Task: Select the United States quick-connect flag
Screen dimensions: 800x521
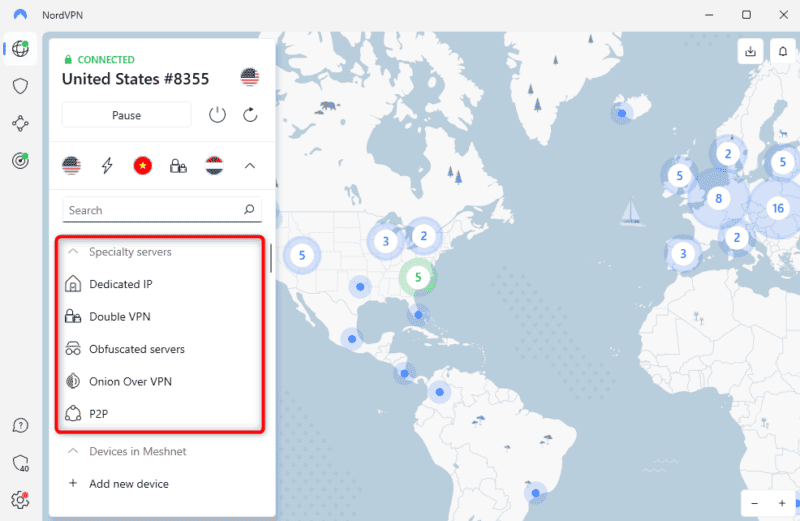Action: point(71,165)
